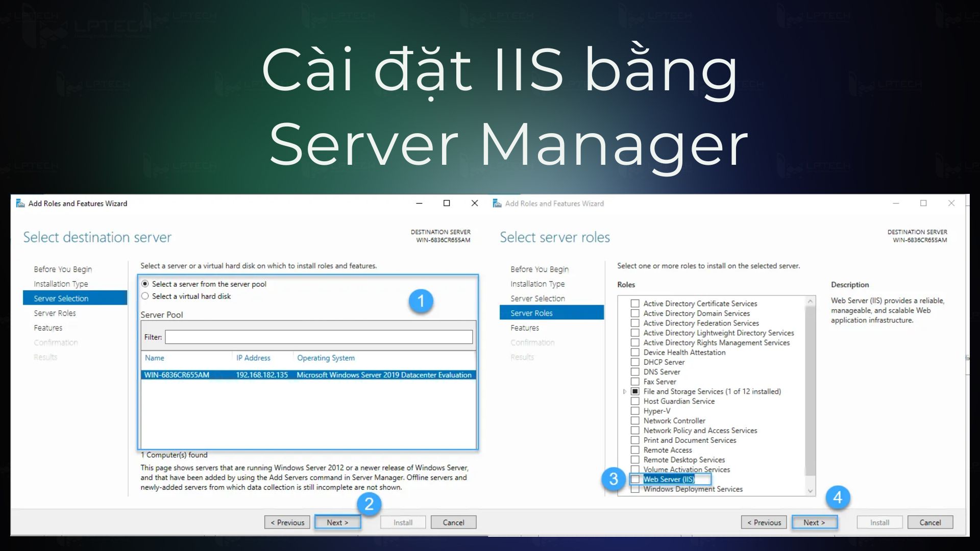Select server row WIN-6836CR655AM
The width and height of the screenshot is (980, 551).
pos(308,374)
